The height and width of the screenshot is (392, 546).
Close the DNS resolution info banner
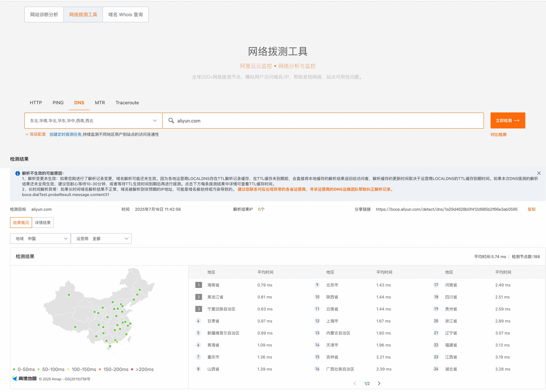tap(539, 173)
